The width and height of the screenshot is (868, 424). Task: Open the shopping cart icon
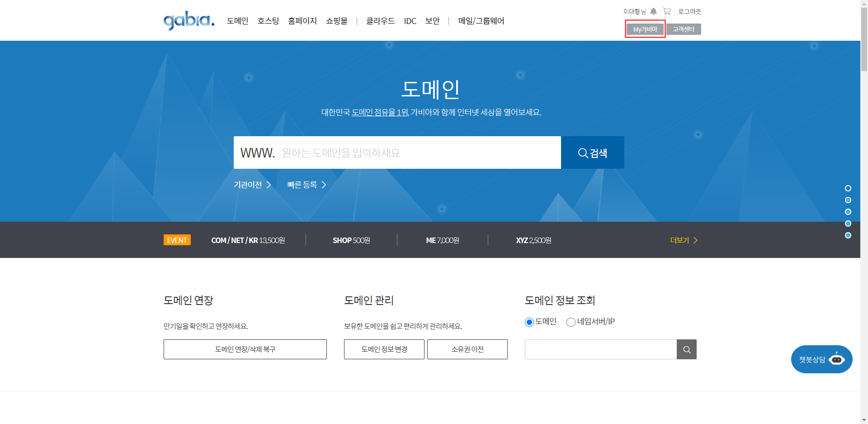[x=667, y=11]
